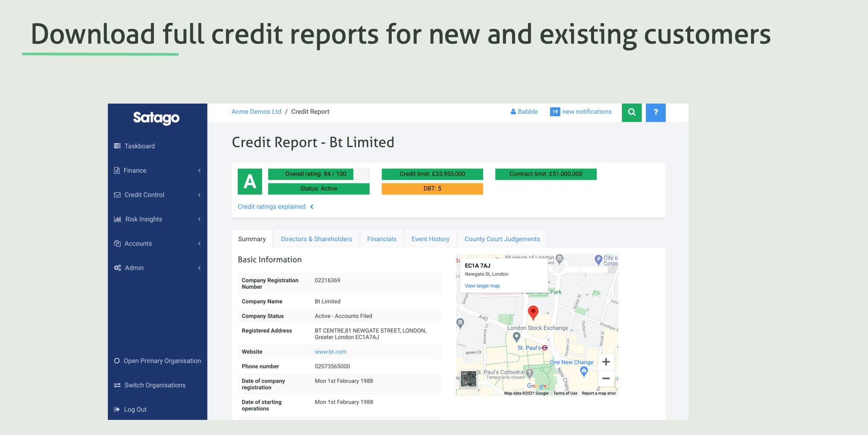Viewport: 868px width, 435px height.
Task: Open new notifications link
Action: click(587, 112)
